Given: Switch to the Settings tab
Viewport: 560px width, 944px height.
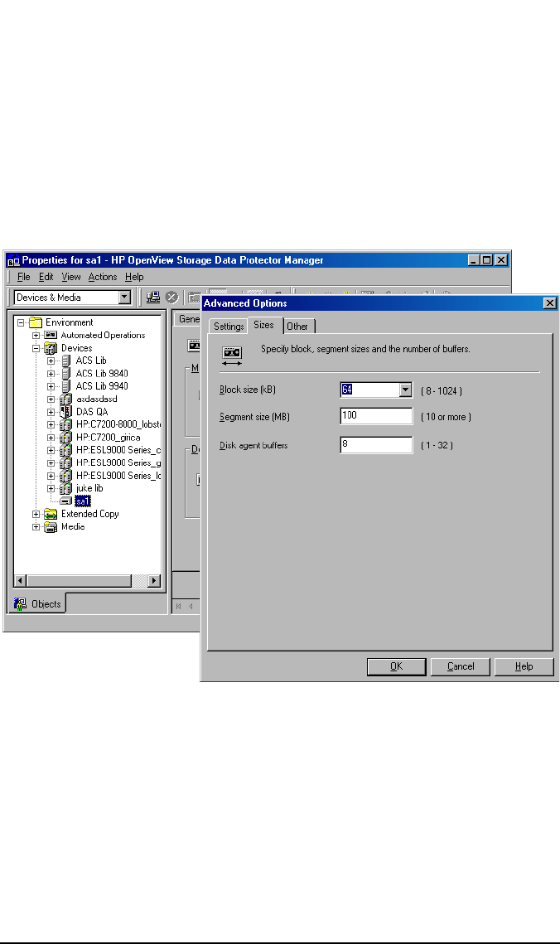Looking at the screenshot, I should pyautogui.click(x=229, y=327).
